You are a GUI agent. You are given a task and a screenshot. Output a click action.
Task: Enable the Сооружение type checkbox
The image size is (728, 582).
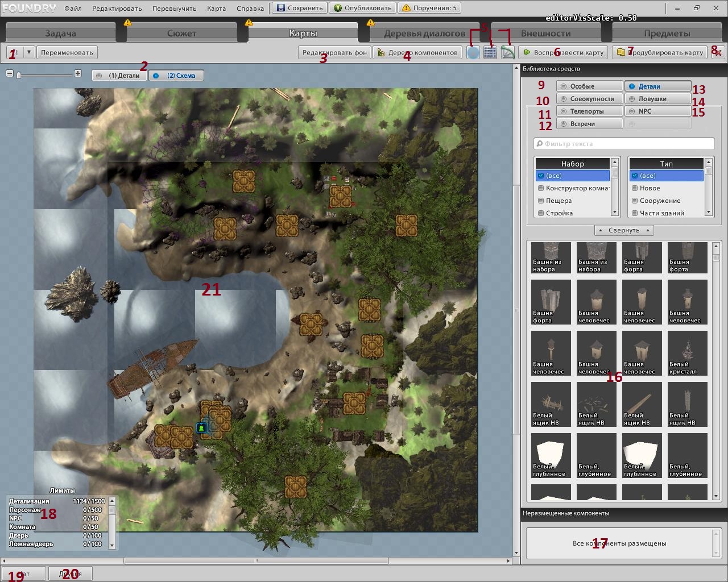(x=635, y=201)
